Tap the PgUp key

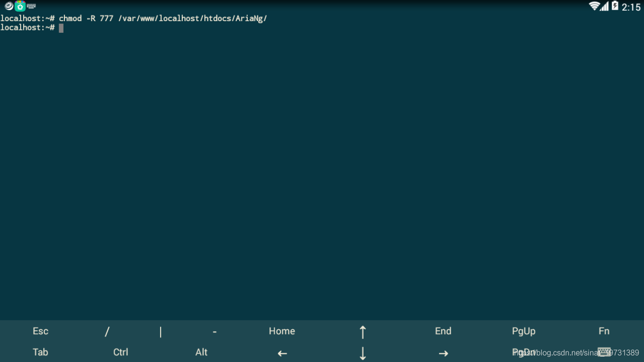[523, 331]
